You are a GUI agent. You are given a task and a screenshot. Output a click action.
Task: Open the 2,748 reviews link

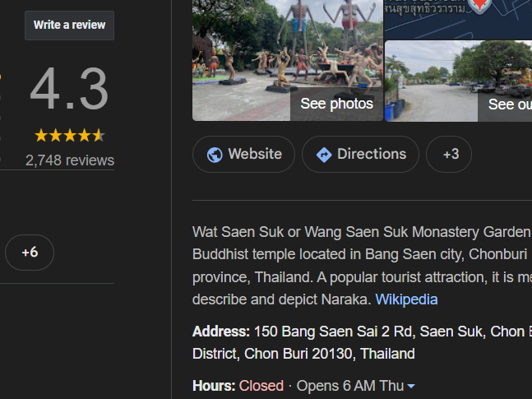(x=70, y=160)
